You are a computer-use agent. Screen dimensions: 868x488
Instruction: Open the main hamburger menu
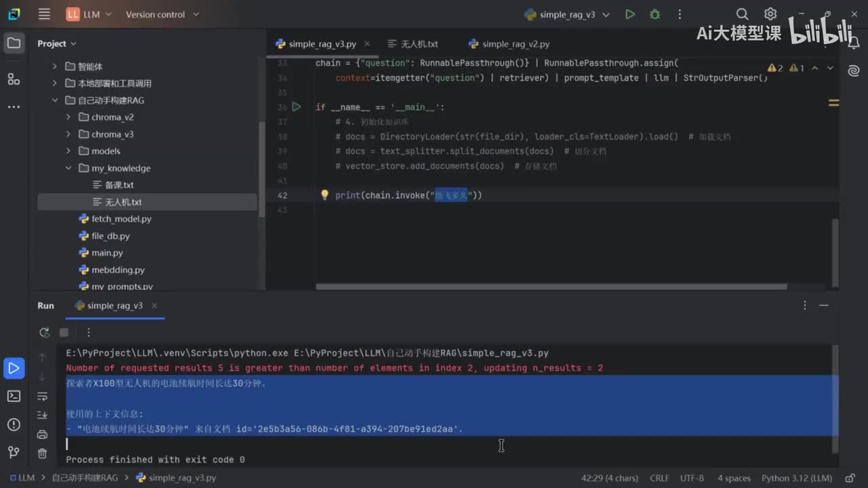click(x=44, y=14)
